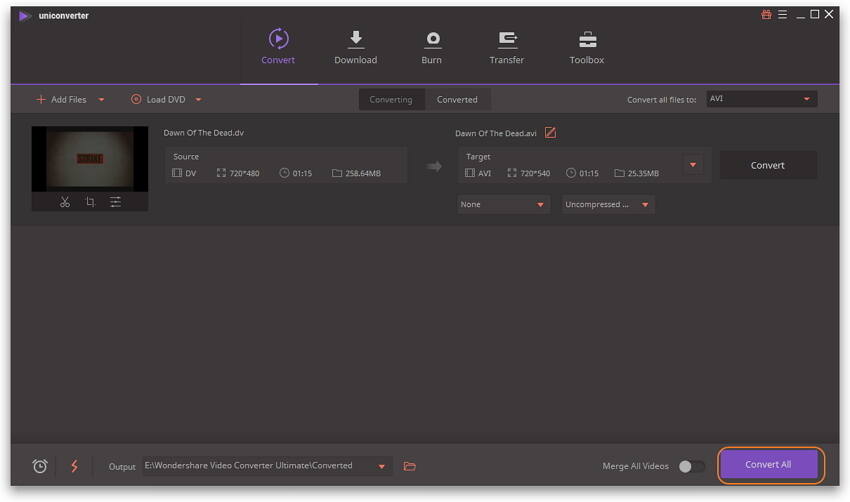Open the None subtitle dropdown
The image size is (850, 502).
point(504,204)
